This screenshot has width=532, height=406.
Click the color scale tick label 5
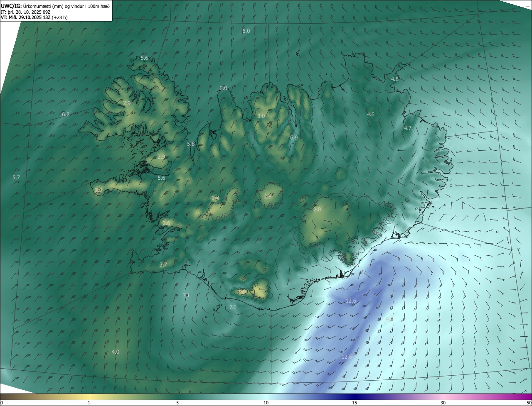pos(177,403)
